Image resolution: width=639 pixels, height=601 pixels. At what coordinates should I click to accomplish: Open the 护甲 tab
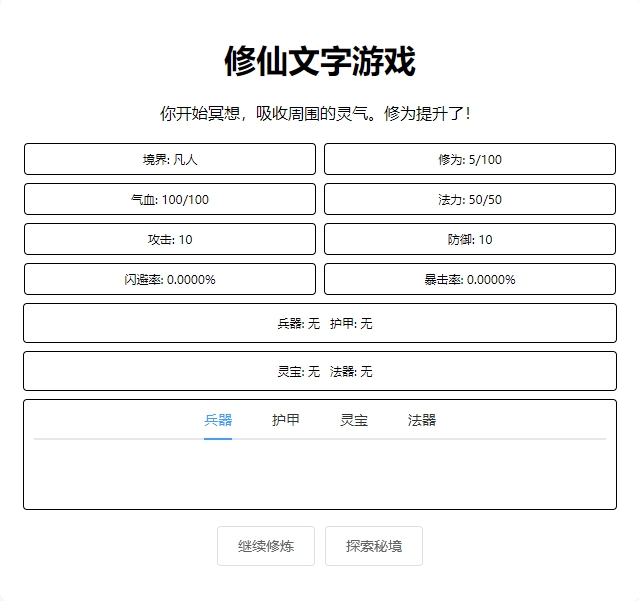286,420
